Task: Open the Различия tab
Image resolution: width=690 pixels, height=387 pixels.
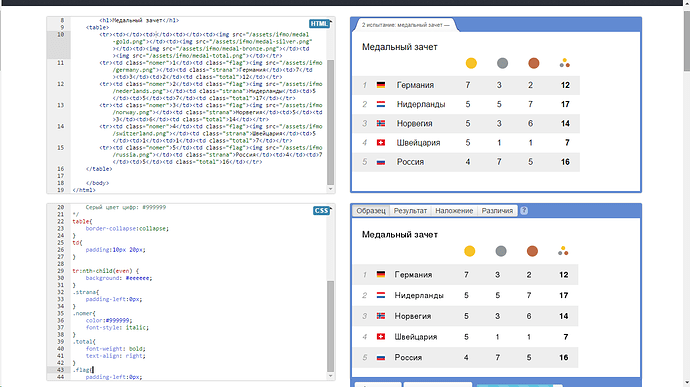Action: (497, 211)
